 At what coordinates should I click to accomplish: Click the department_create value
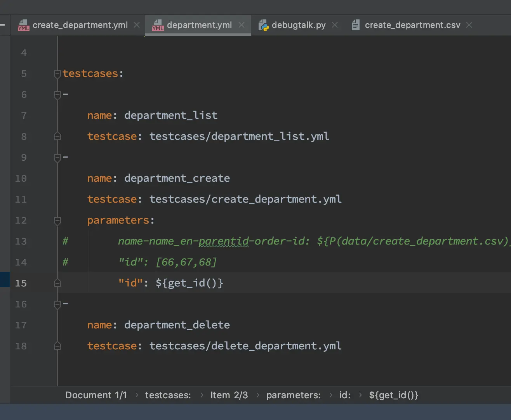click(177, 178)
